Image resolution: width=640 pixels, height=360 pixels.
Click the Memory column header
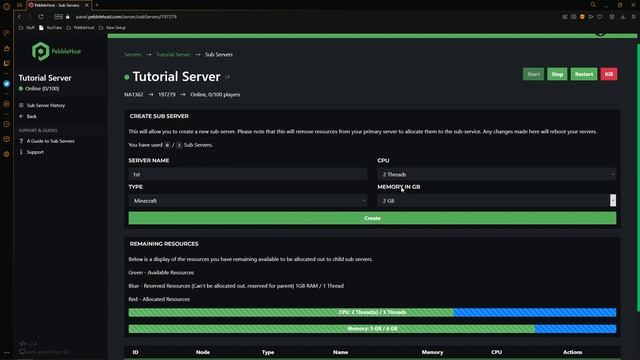click(x=432, y=352)
